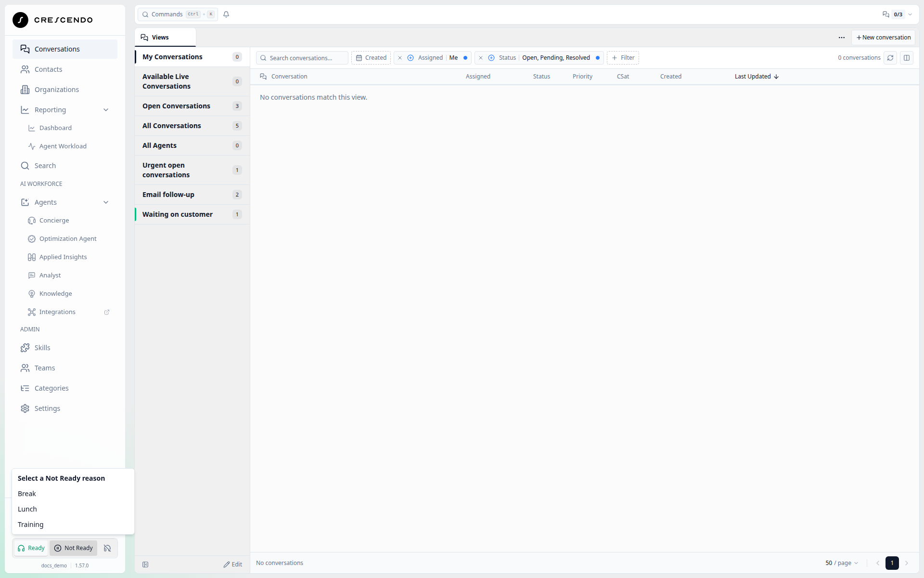The height and width of the screenshot is (578, 924).
Task: Open the three-dots more options menu
Action: coord(842,38)
